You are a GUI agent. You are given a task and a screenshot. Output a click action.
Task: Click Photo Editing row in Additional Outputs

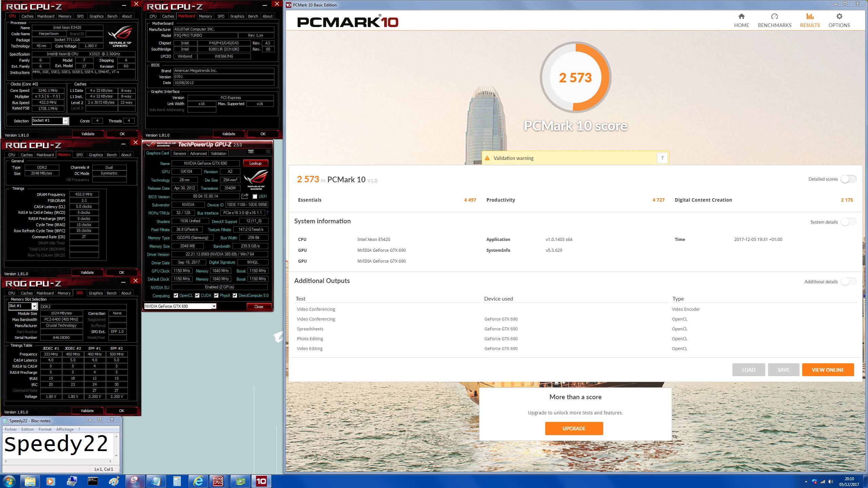coord(575,339)
